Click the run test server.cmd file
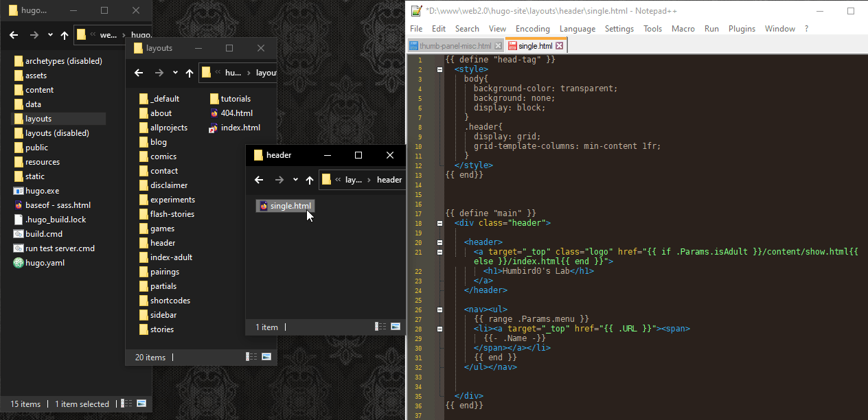The width and height of the screenshot is (868, 420). pyautogui.click(x=60, y=248)
